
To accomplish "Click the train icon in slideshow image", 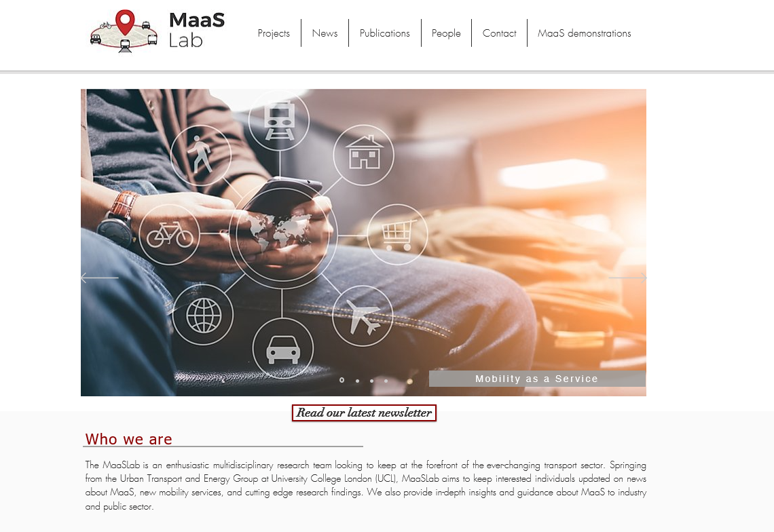I will click(279, 120).
